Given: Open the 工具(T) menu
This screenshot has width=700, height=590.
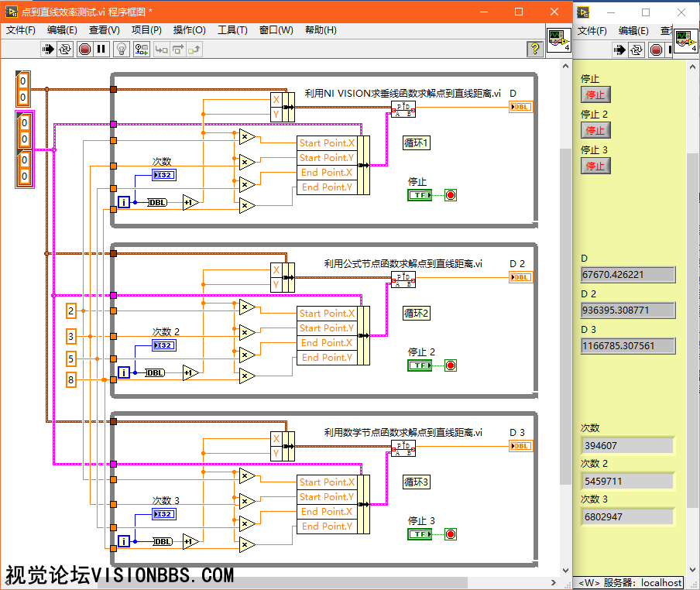Looking at the screenshot, I should 232,30.
